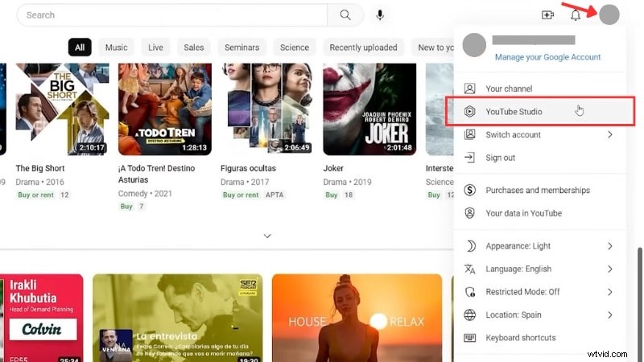
Task: Open Figuras ocultas movie thumbnail
Action: pos(267,109)
